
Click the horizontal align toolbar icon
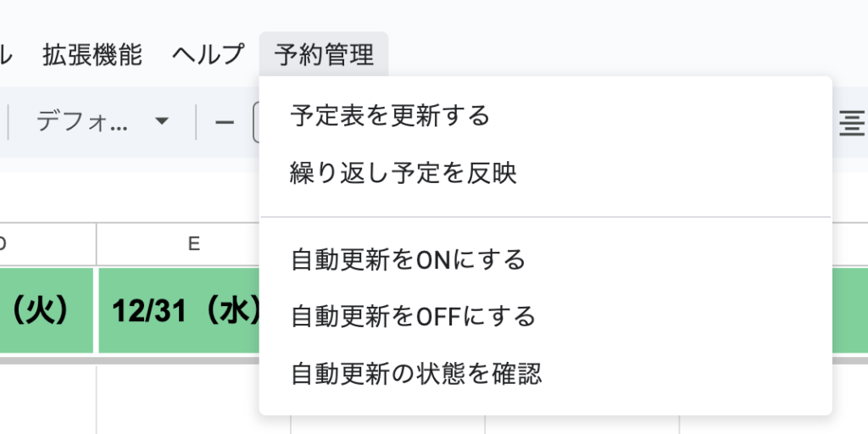(852, 123)
